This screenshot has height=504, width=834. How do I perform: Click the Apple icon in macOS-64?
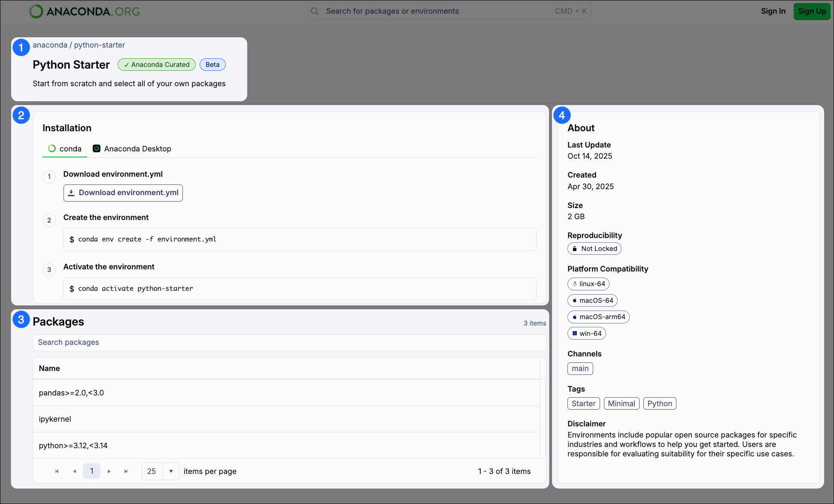575,301
